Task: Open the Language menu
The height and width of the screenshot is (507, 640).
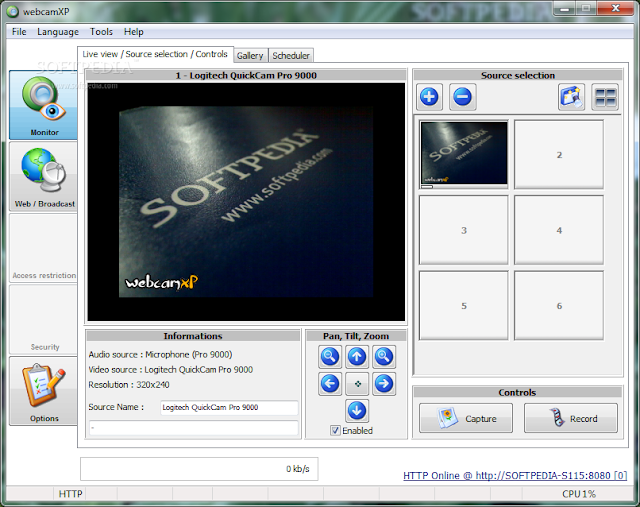Action: 58,32
